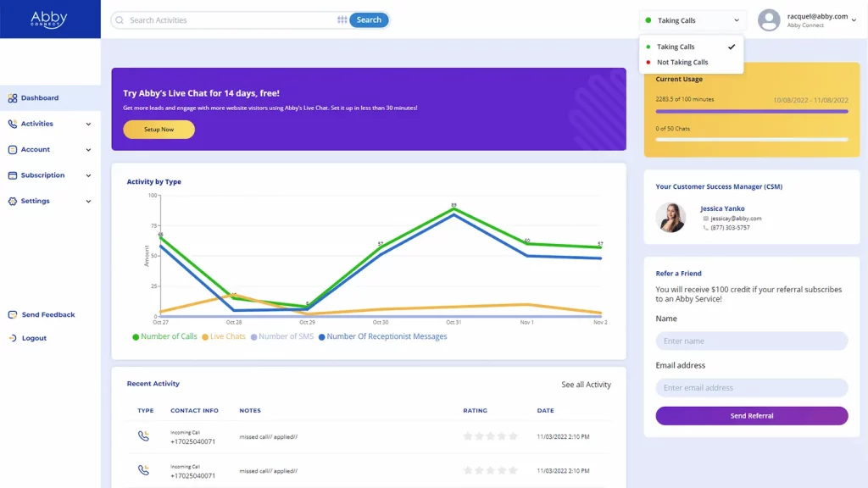
Task: Click first incoming call phone icon
Action: pos(143,436)
